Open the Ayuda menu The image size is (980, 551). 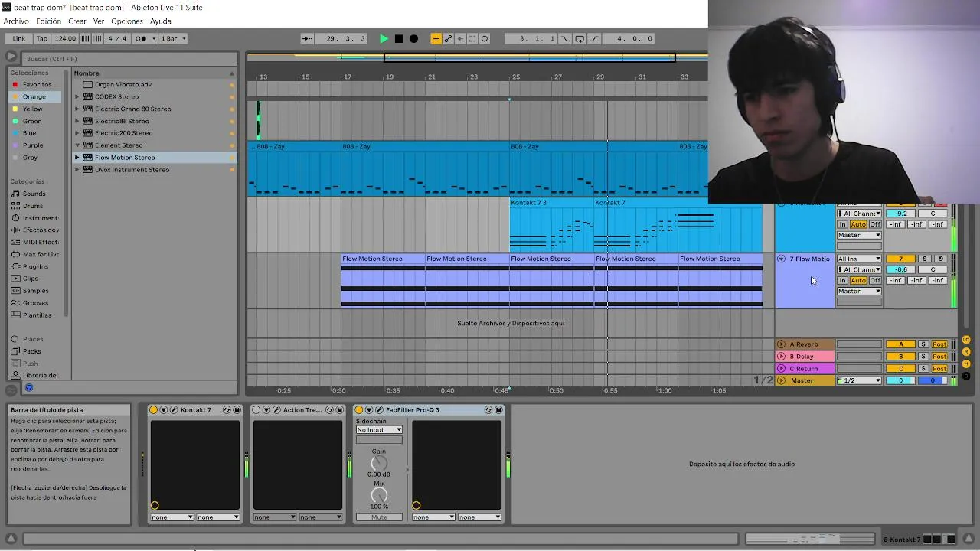161,21
